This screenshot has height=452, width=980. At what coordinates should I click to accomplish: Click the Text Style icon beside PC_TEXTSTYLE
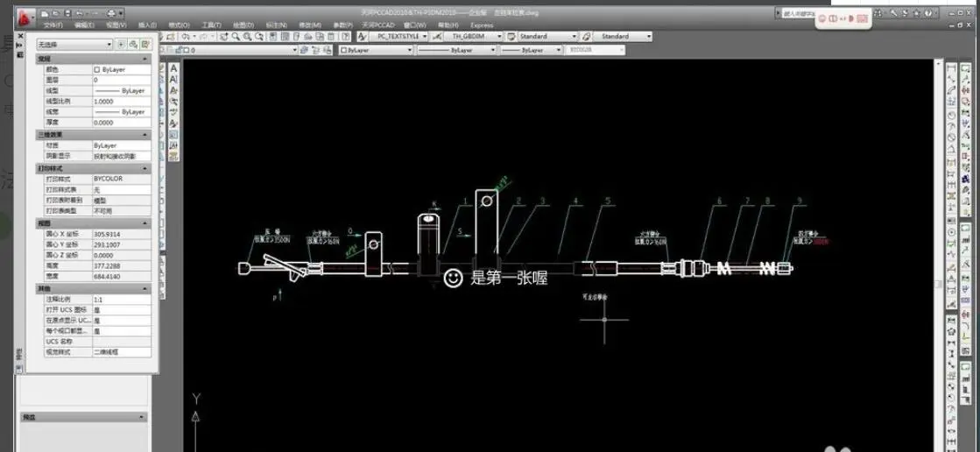click(362, 37)
